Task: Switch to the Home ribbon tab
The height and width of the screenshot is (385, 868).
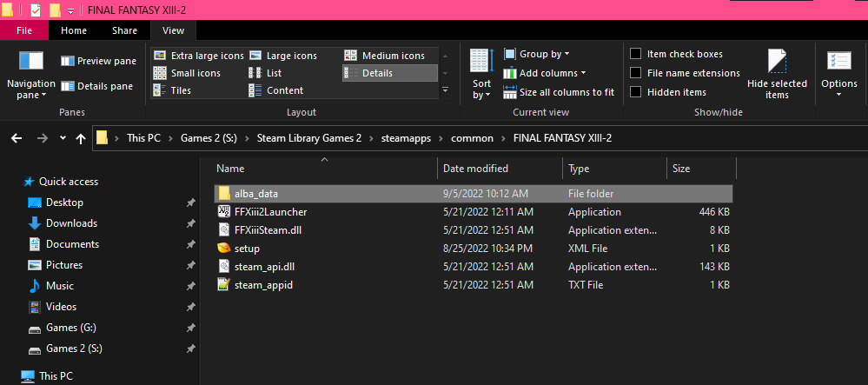Action: 74,30
